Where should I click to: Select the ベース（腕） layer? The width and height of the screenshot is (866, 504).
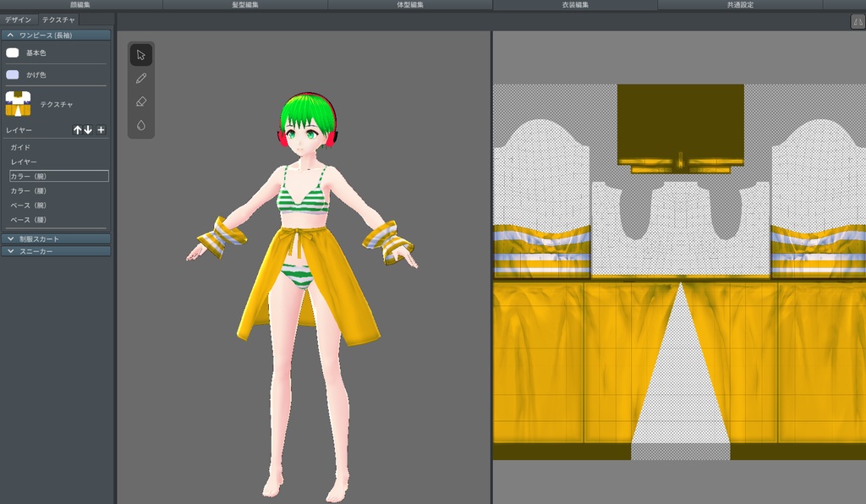pyautogui.click(x=28, y=205)
